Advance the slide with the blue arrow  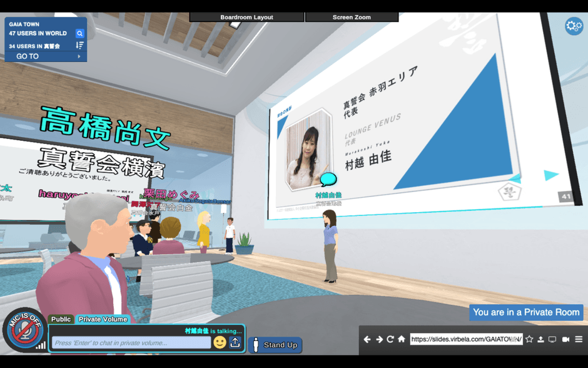pyautogui.click(x=551, y=175)
